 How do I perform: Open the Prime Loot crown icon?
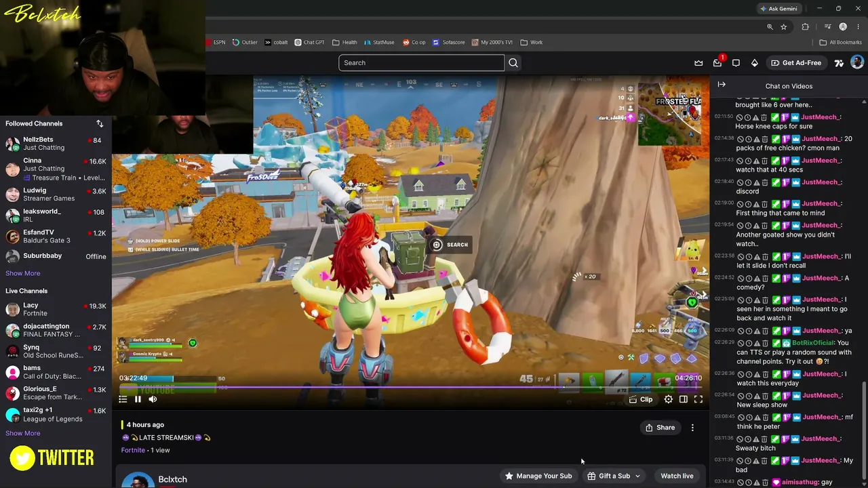click(x=698, y=63)
